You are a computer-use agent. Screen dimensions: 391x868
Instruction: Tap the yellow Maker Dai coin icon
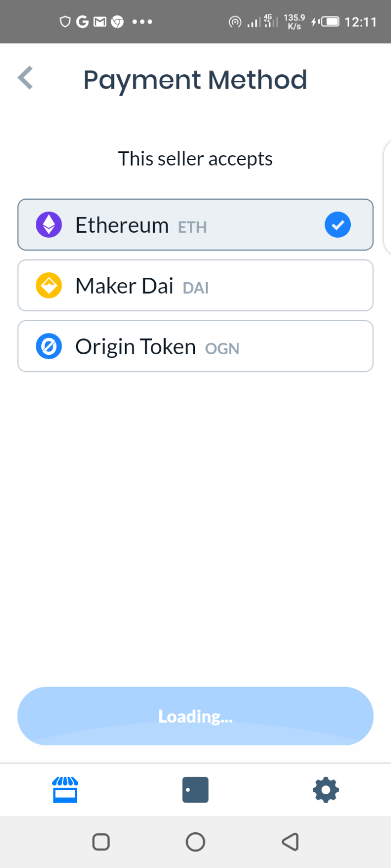point(49,286)
